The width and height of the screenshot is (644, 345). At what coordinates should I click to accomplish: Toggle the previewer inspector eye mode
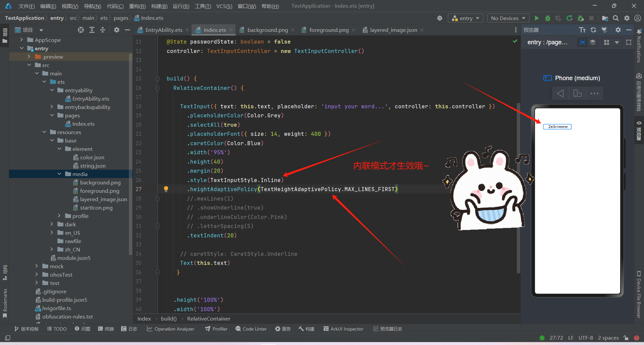[x=583, y=42]
